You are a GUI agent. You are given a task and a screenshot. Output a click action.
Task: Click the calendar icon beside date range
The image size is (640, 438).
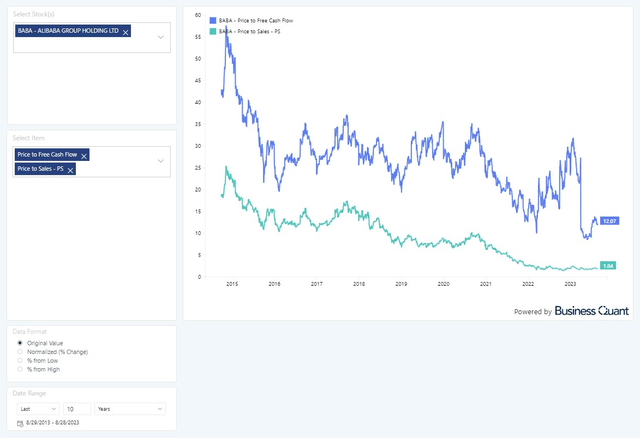19,423
